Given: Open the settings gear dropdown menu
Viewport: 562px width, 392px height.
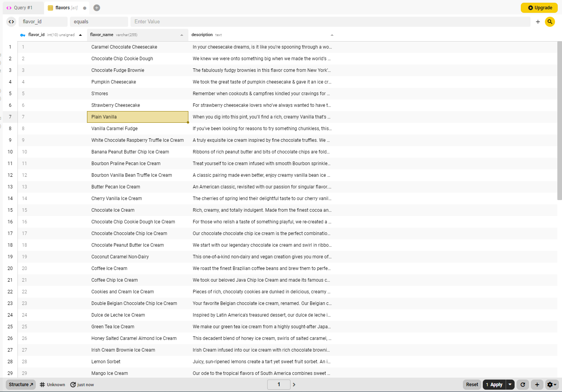Looking at the screenshot, I should click(552, 385).
